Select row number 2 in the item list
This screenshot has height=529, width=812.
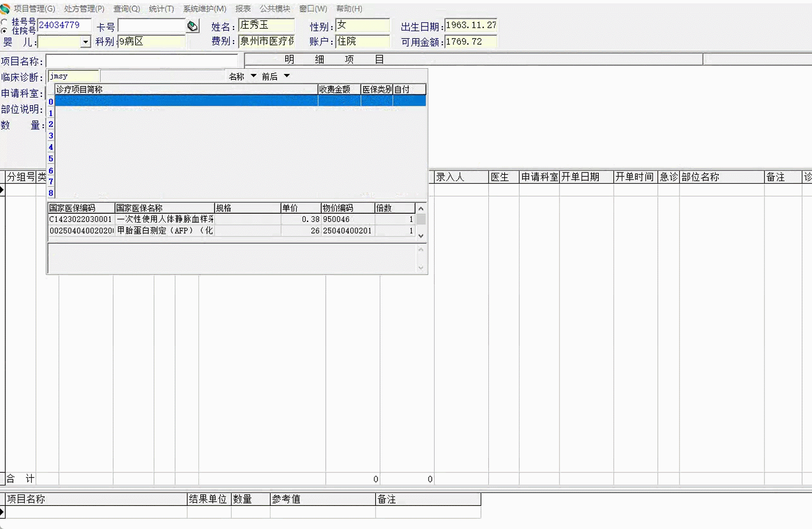[51, 124]
